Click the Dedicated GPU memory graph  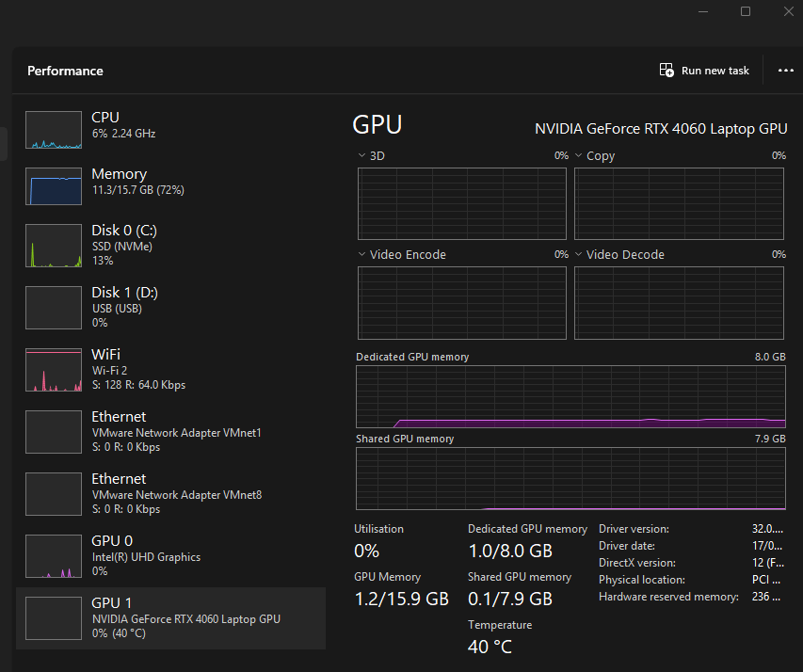click(x=570, y=396)
